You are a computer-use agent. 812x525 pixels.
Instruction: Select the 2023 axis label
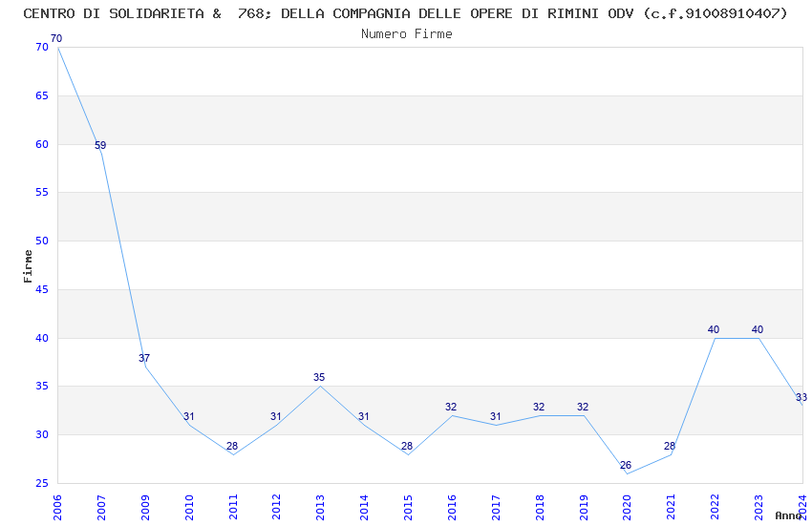point(759,508)
